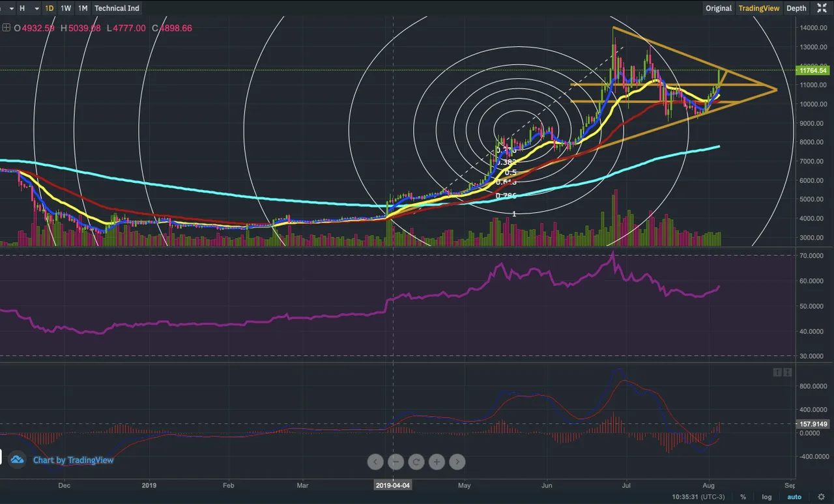Open chart settings gear icon
The width and height of the screenshot is (834, 504).
click(822, 497)
